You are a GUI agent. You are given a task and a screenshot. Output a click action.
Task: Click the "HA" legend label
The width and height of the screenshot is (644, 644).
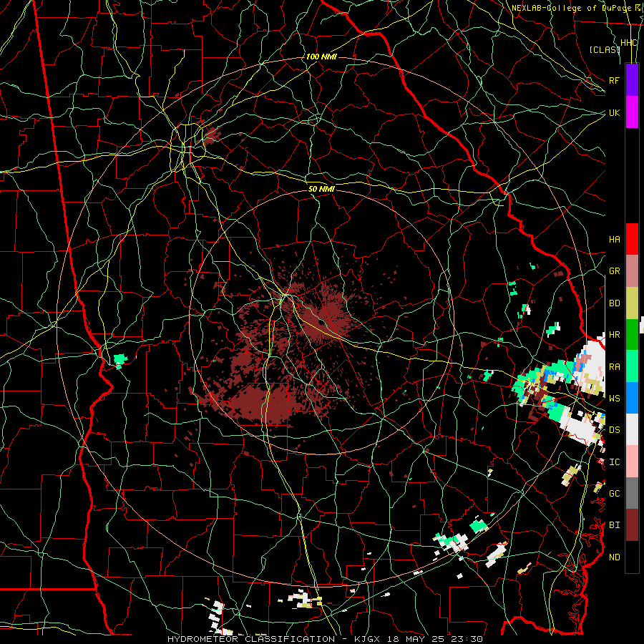coord(615,240)
